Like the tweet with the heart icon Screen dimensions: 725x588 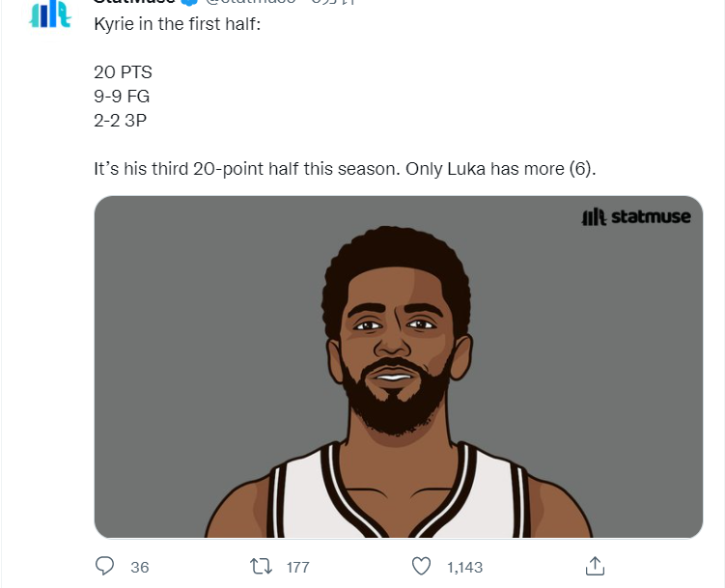421,566
